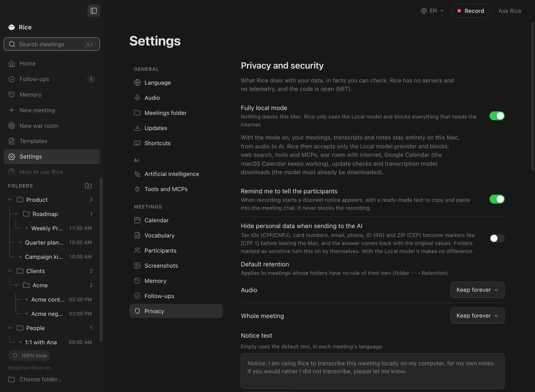
Task: Open the Privacy settings section
Action: click(x=176, y=311)
